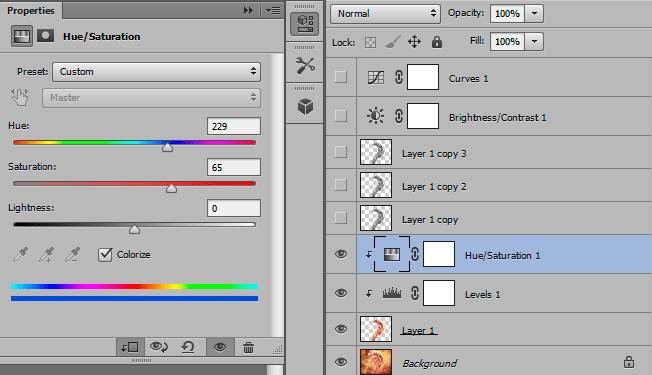
Task: Open the Preset Custom dropdown
Action: [156, 72]
